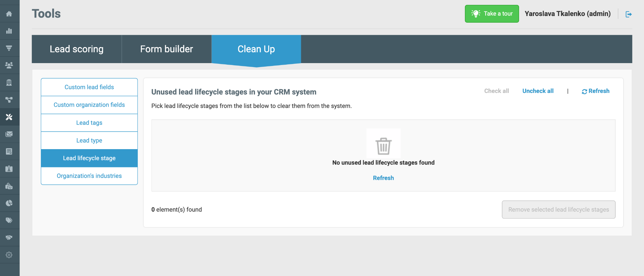Image resolution: width=644 pixels, height=276 pixels.
Task: Open the tags icon in sidebar
Action: pyautogui.click(x=9, y=220)
